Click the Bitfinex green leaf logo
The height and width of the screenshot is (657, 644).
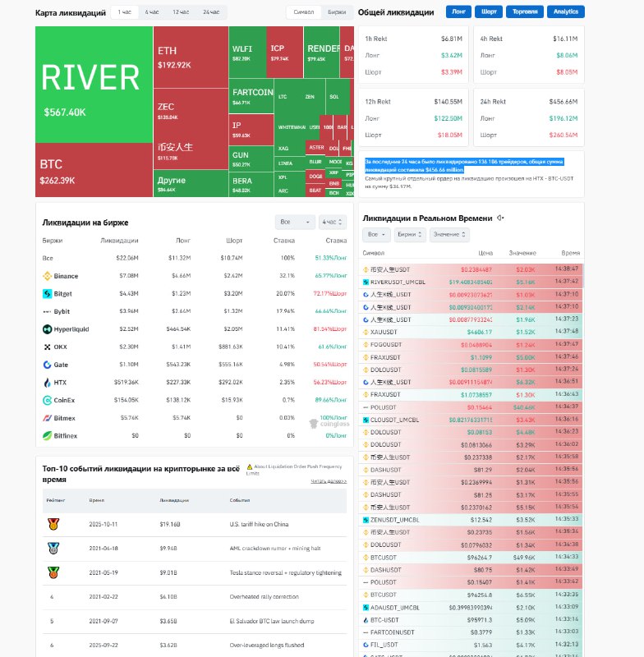coord(47,435)
